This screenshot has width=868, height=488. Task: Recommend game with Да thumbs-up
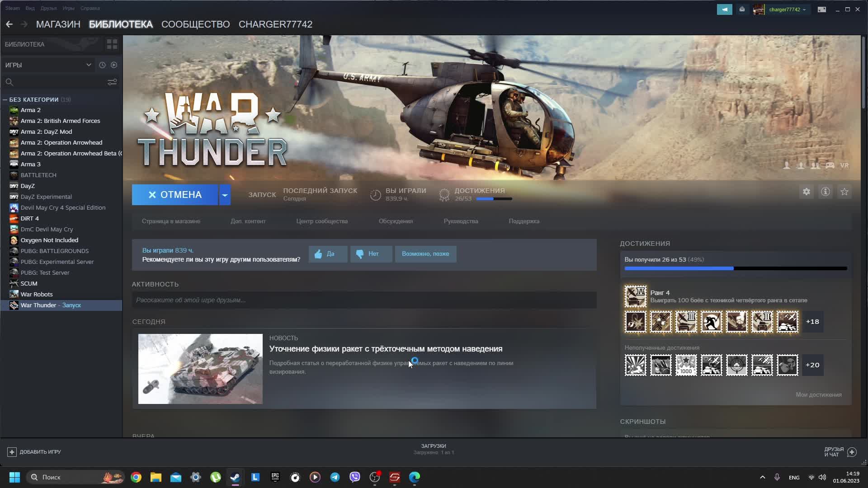(328, 254)
